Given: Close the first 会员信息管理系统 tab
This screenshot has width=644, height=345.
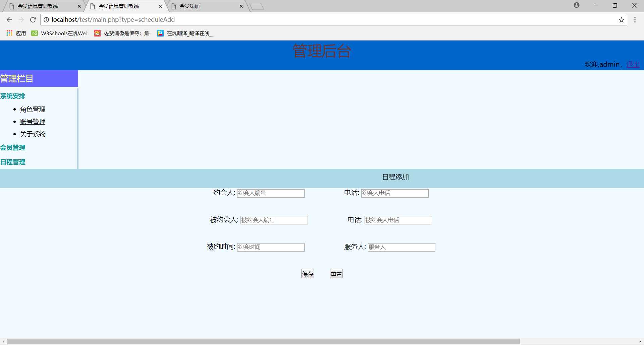Looking at the screenshot, I should pyautogui.click(x=79, y=6).
